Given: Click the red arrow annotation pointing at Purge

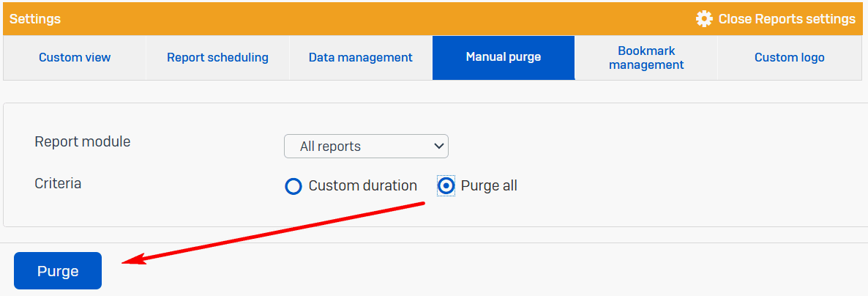Looking at the screenshot, I should click(271, 232).
